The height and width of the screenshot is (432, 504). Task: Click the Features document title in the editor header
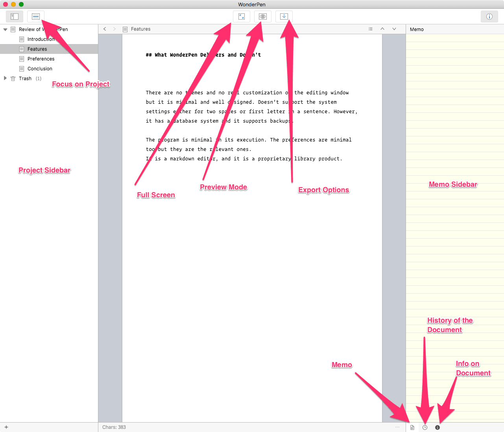click(x=140, y=29)
